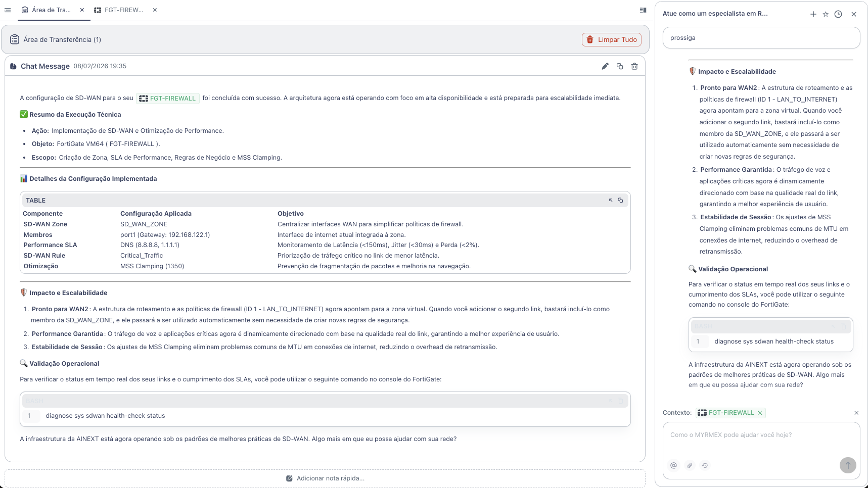Attach a file with the paperclip icon
Image resolution: width=868 pixels, height=488 pixels.
pos(690,465)
